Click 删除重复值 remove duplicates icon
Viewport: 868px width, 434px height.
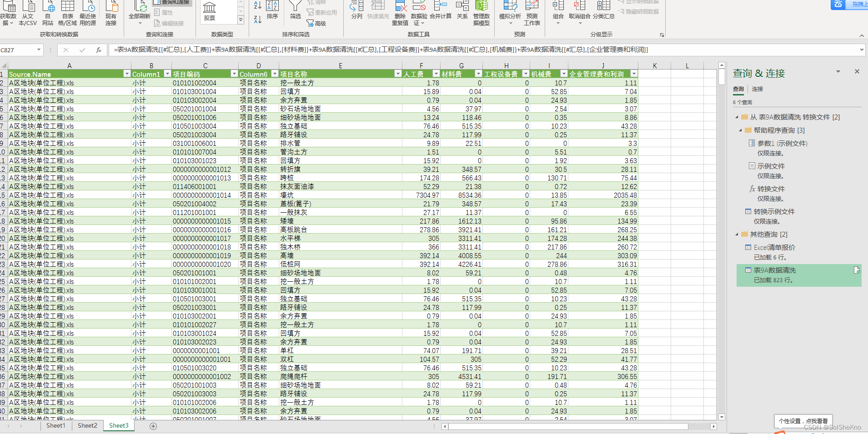point(400,13)
